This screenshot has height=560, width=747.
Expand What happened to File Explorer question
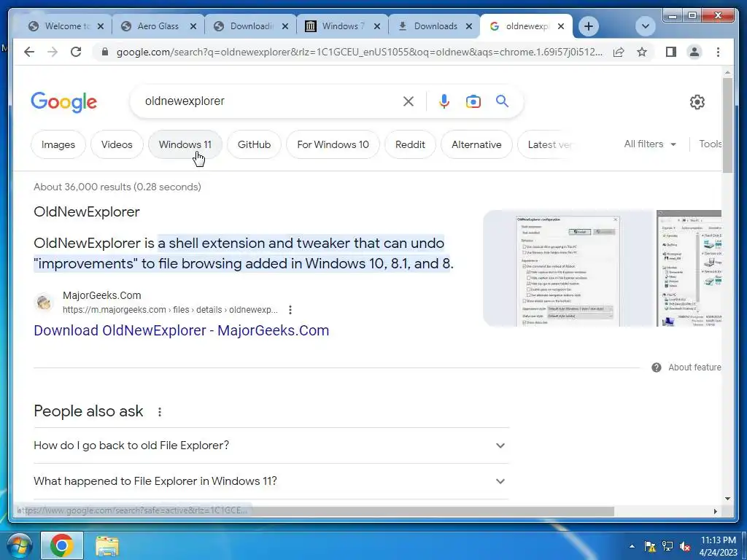pos(271,481)
